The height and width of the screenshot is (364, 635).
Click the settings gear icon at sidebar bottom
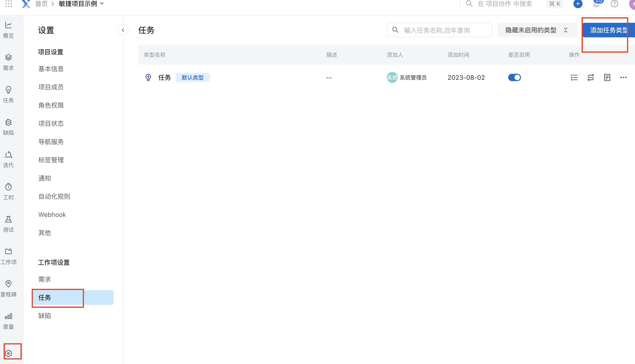coord(8,353)
